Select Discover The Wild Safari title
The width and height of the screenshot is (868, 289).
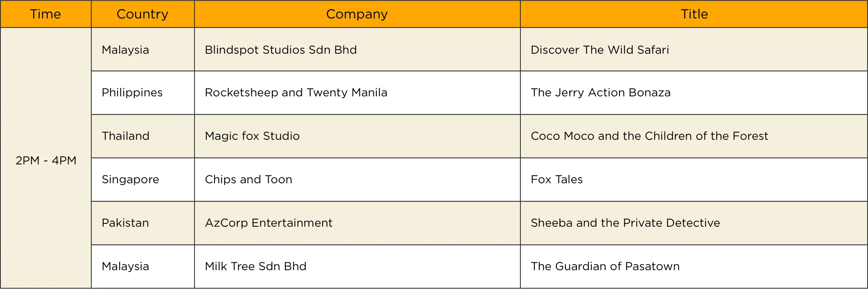[600, 50]
